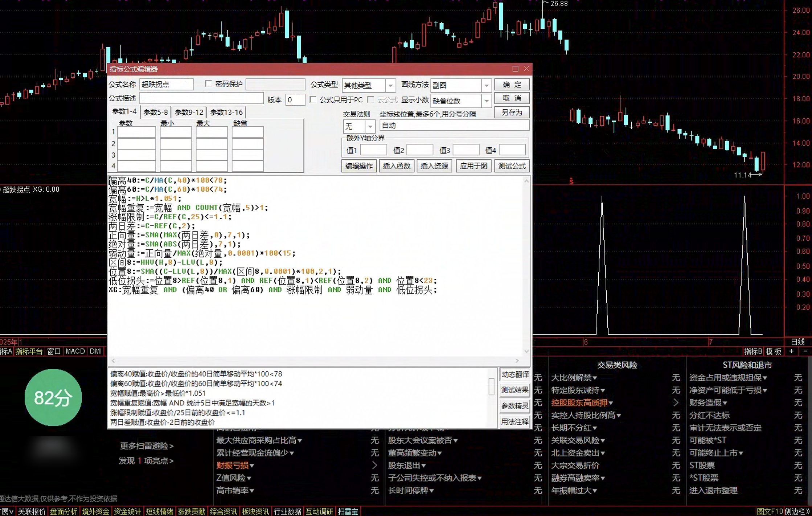Open 更多扫雷避险 link
This screenshot has height=516, width=812.
click(147, 446)
